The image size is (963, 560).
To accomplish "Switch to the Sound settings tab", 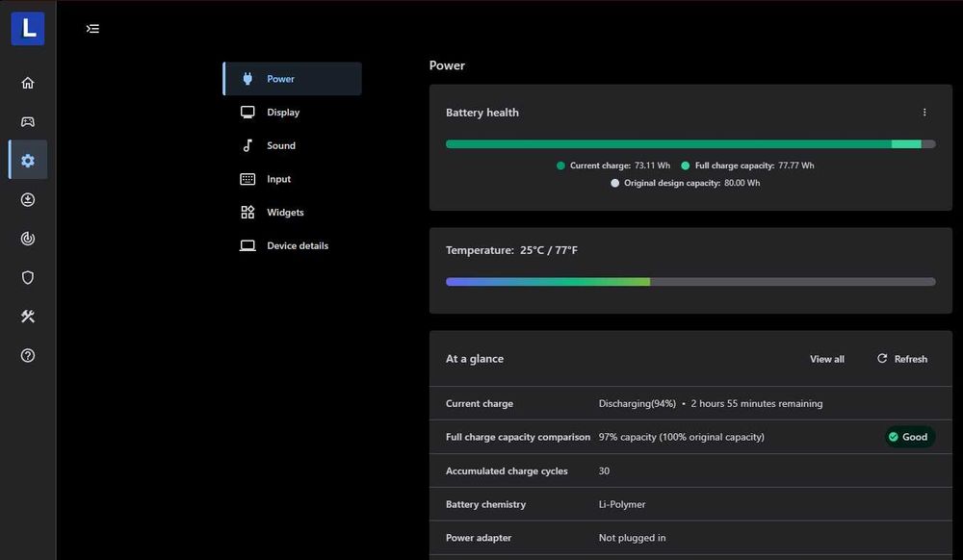I will (293, 145).
